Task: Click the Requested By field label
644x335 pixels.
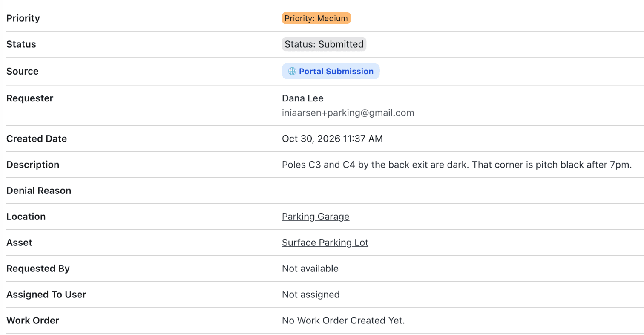Action: tap(38, 269)
